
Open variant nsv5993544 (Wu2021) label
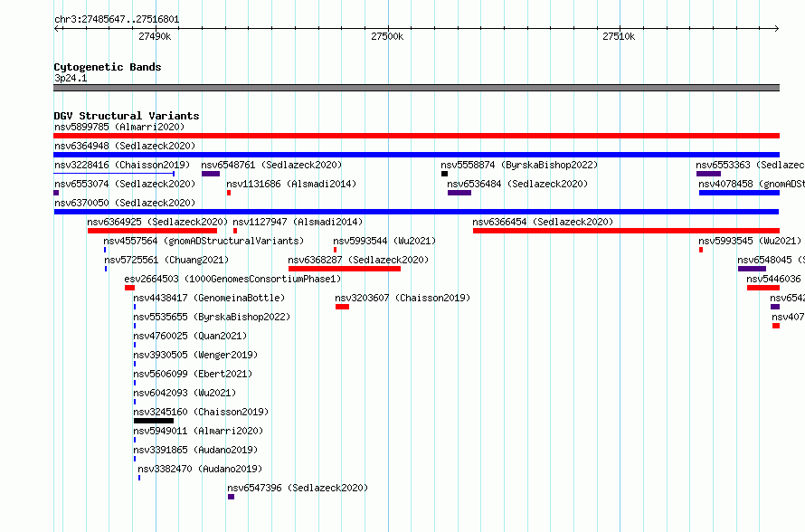[x=384, y=241]
